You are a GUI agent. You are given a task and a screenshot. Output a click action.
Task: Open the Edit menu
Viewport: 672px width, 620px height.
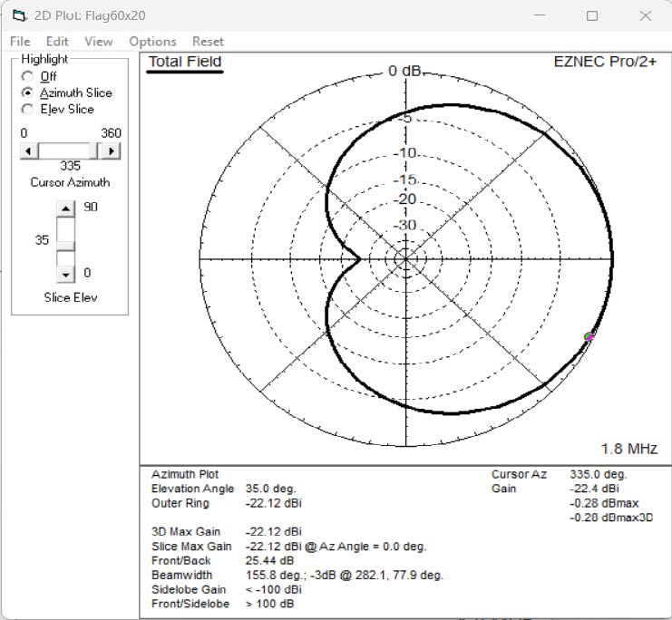click(57, 41)
